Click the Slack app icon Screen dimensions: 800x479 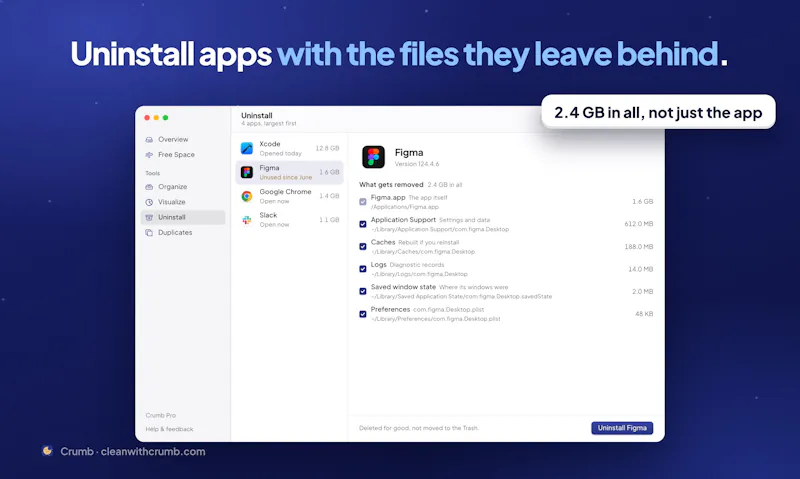[247, 220]
